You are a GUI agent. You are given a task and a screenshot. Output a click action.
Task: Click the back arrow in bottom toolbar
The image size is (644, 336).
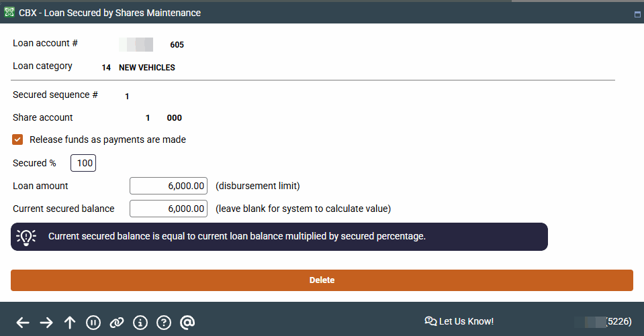tap(23, 323)
